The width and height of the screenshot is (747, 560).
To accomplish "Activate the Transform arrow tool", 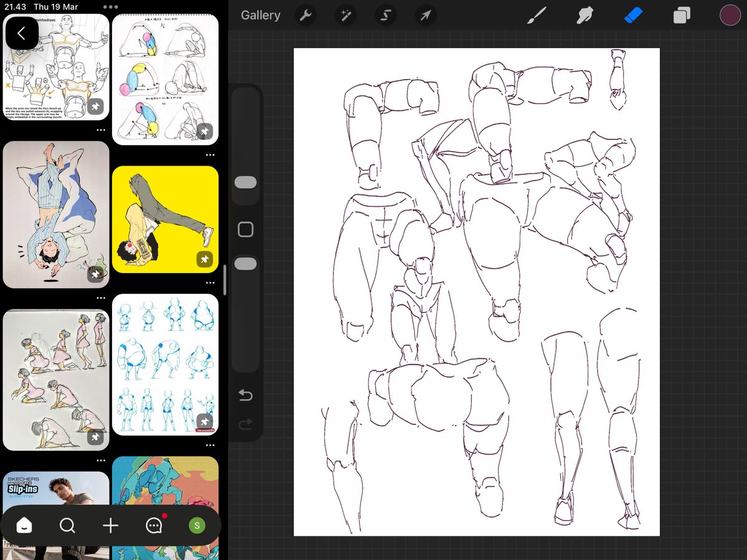I will 426,16.
